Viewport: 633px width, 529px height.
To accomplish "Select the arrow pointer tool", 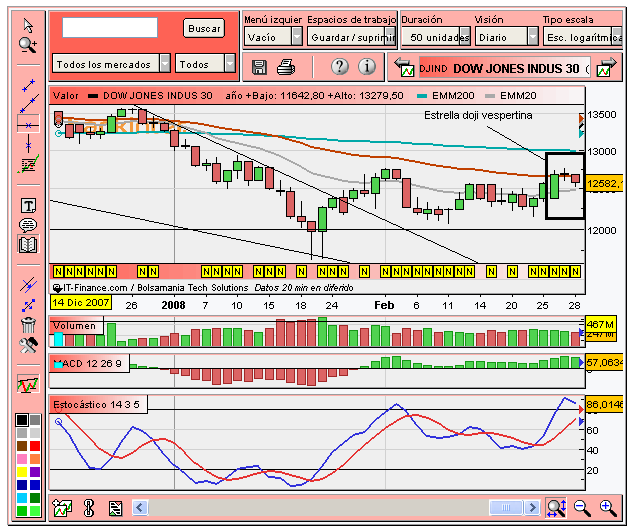I will (28, 25).
